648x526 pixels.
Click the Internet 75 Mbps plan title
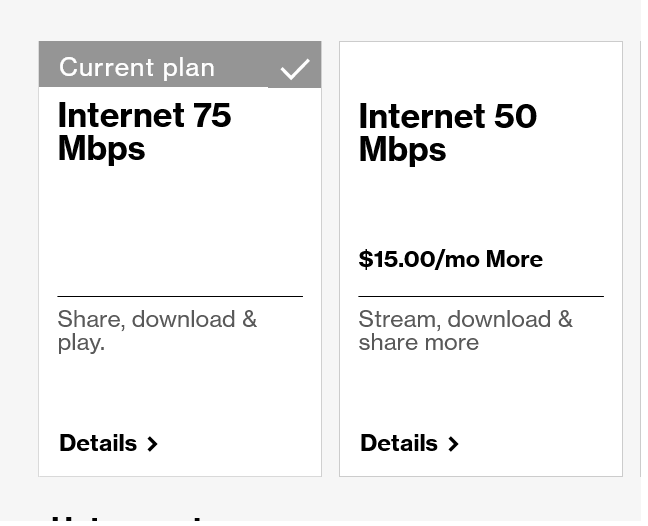coord(144,131)
